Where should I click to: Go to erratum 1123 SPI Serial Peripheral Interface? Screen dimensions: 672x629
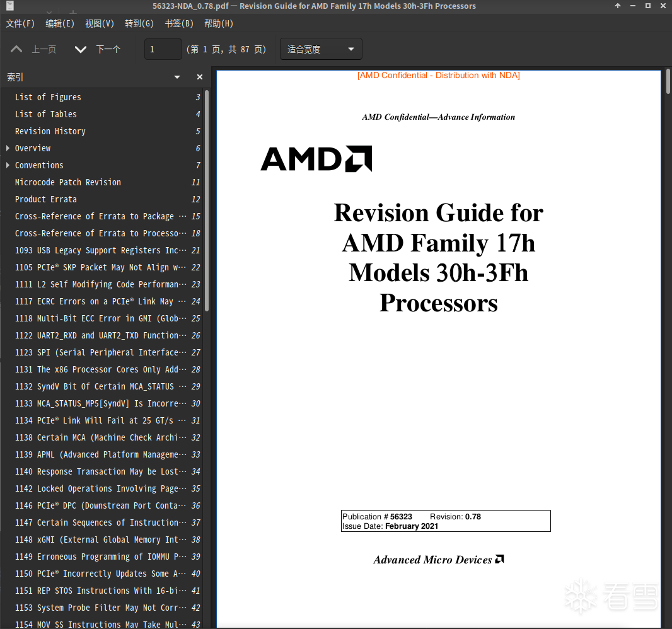point(102,353)
